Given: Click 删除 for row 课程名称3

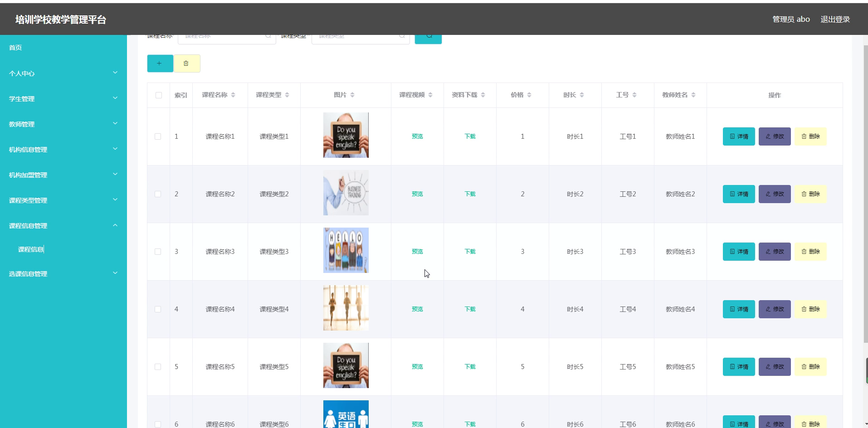Looking at the screenshot, I should (x=810, y=252).
